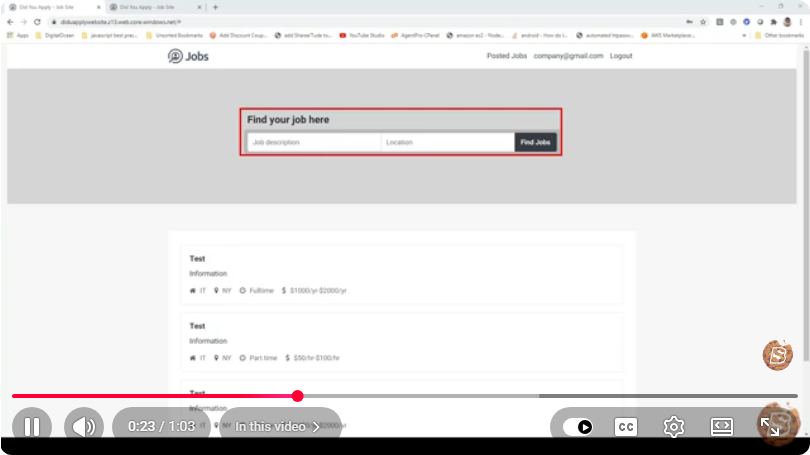The height and width of the screenshot is (455, 810).
Task: Click the browser address bar URL
Action: tap(120, 22)
